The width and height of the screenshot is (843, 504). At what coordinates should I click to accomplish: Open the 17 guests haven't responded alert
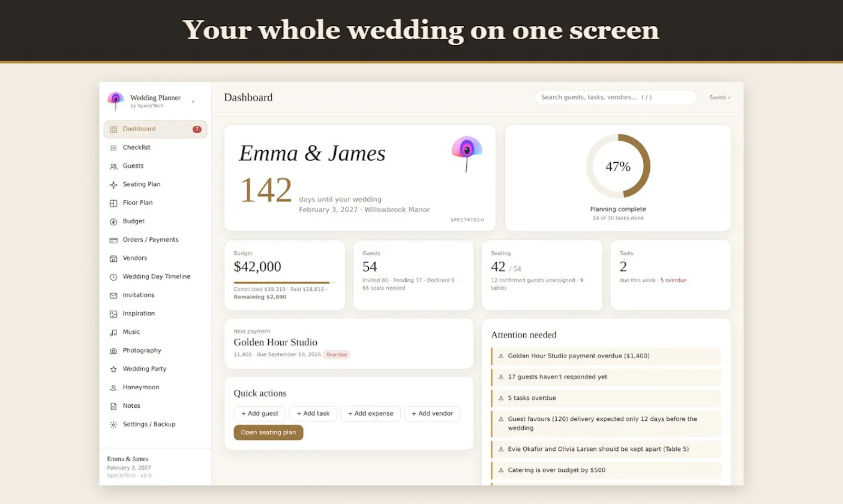(x=606, y=377)
